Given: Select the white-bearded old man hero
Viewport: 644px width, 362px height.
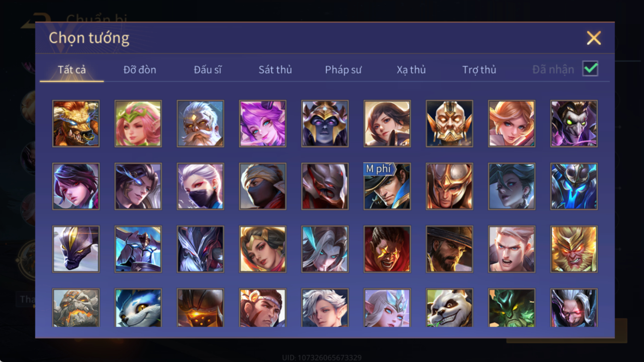Looking at the screenshot, I should (x=200, y=124).
